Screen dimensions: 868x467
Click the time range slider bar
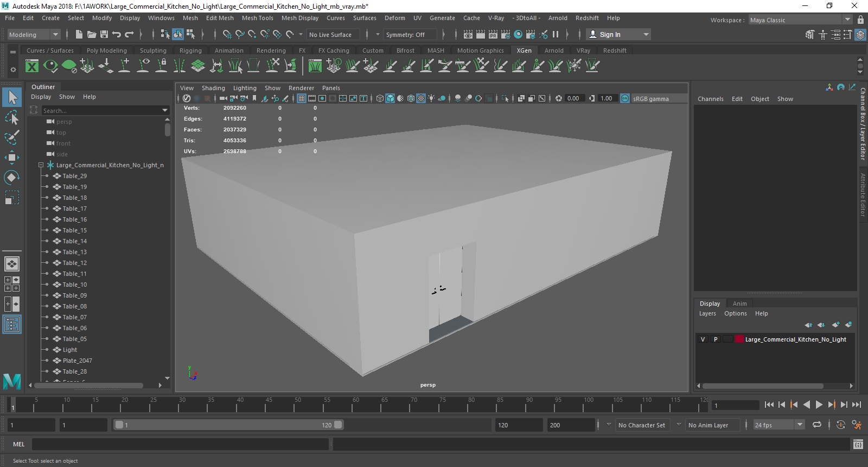(229, 425)
